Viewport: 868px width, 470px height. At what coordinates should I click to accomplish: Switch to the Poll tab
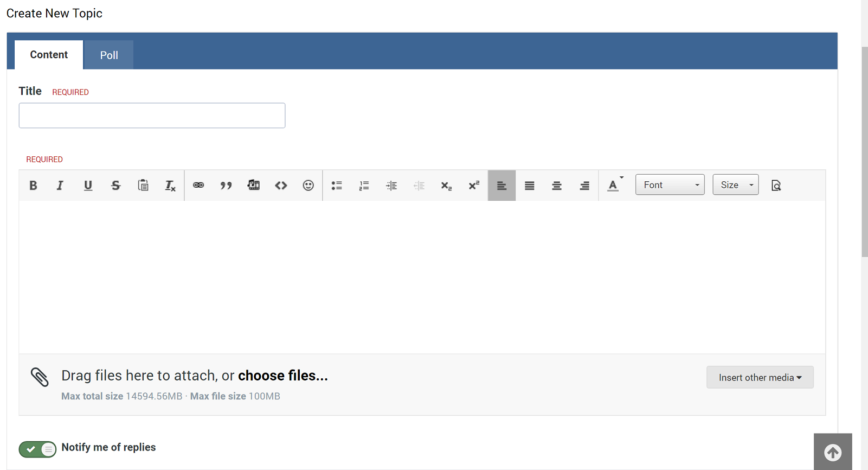click(109, 55)
